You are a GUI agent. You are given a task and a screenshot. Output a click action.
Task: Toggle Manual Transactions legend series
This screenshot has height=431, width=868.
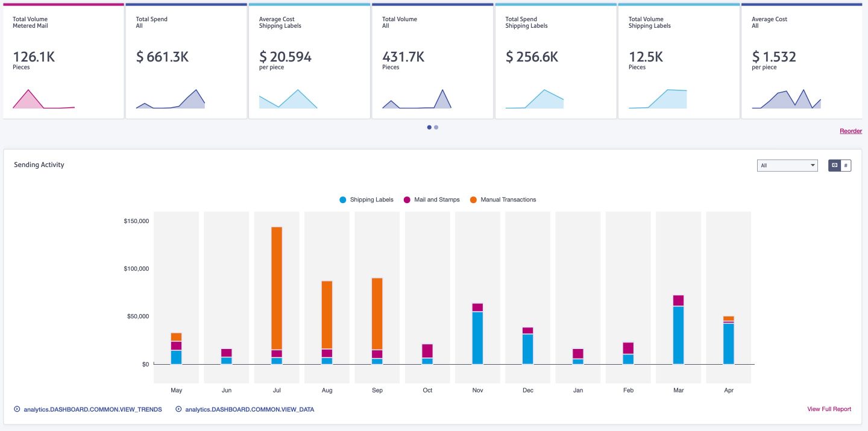503,200
